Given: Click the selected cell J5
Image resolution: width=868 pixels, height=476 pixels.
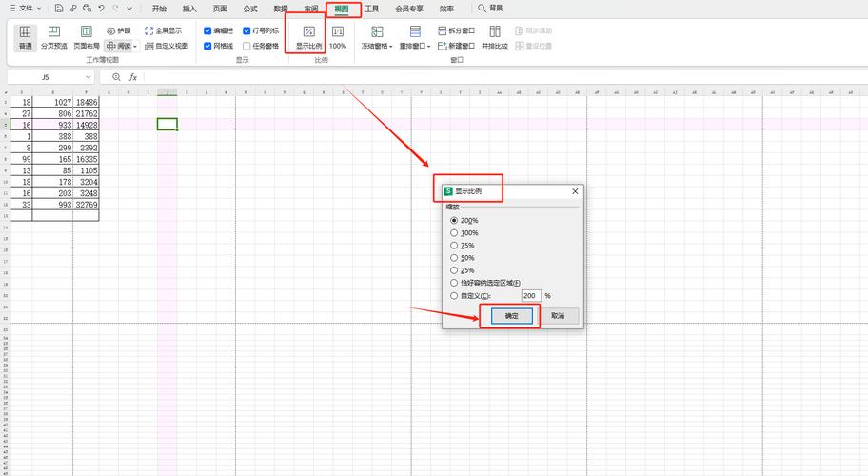Looking at the screenshot, I should 168,125.
